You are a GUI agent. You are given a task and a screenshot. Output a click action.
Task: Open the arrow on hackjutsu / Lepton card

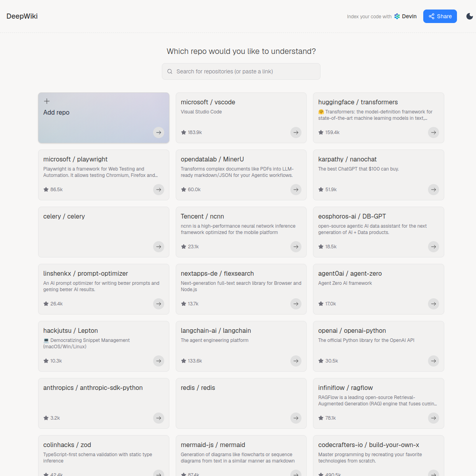(159, 361)
